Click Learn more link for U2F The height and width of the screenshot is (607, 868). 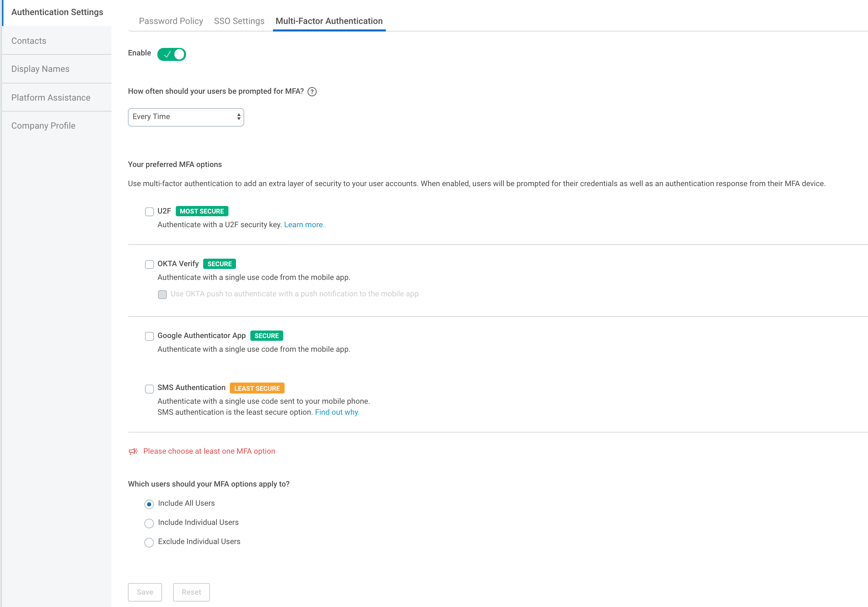[304, 224]
